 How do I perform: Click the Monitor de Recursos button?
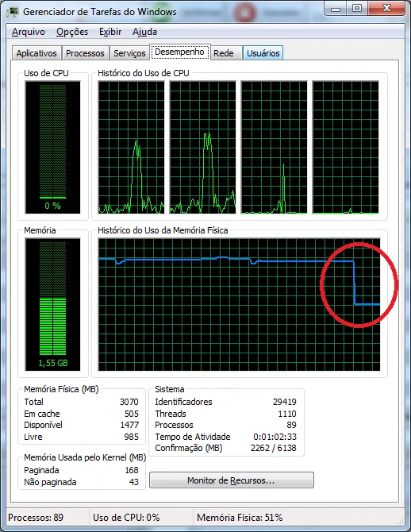231,480
